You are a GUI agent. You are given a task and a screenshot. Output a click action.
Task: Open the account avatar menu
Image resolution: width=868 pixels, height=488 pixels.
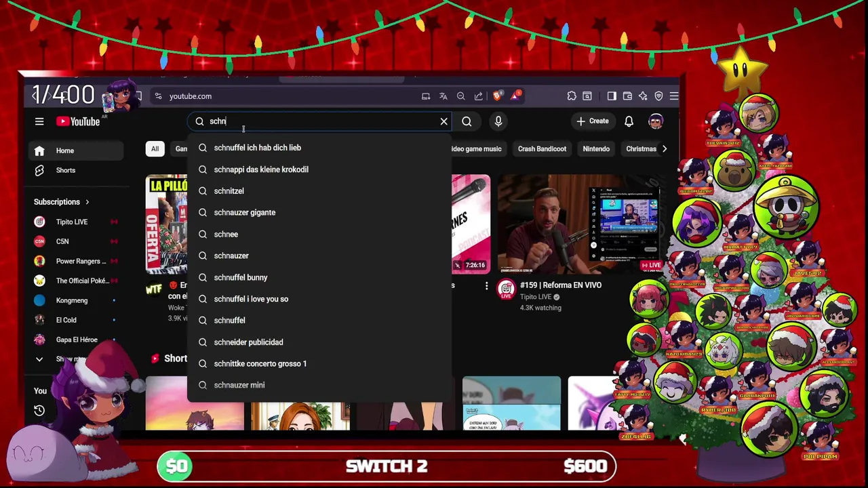point(656,121)
